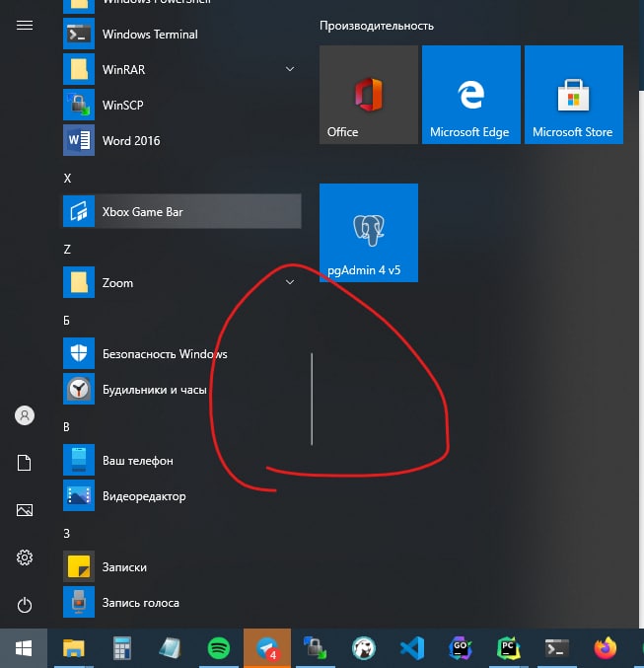
Task: Click the Windows Start button
Action: click(x=24, y=648)
